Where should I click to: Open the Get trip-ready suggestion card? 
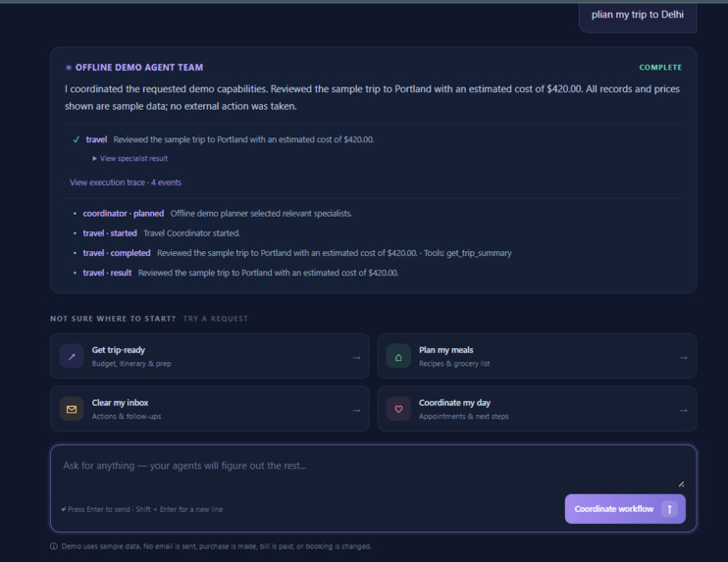[x=210, y=356]
